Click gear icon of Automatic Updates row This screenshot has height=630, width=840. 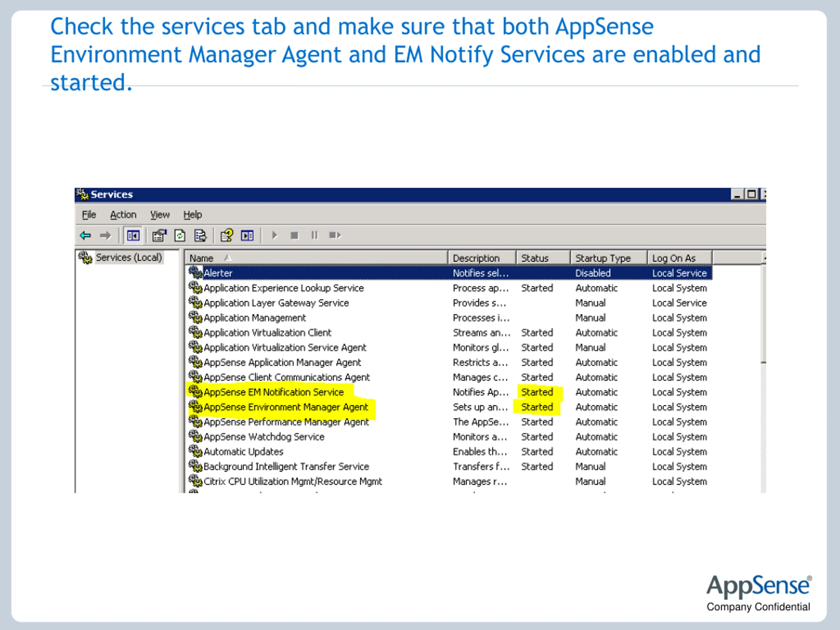pyautogui.click(x=196, y=451)
